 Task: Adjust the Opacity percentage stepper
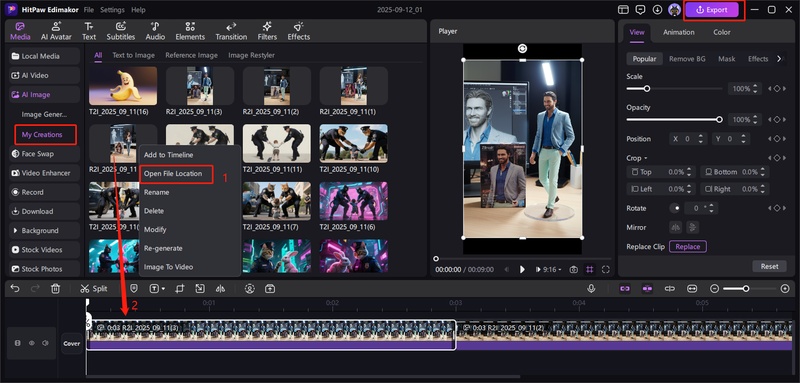tap(756, 119)
